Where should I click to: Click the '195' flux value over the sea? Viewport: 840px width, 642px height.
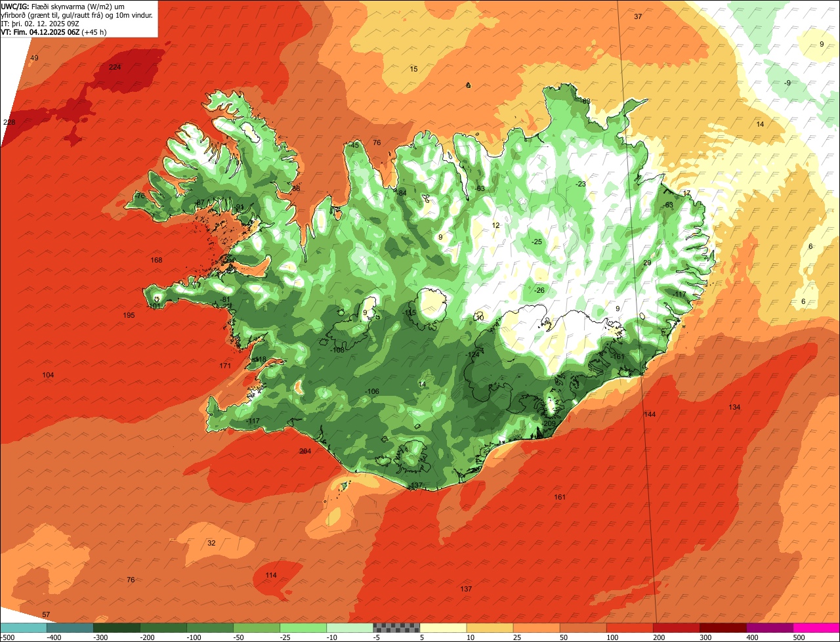[x=129, y=315]
